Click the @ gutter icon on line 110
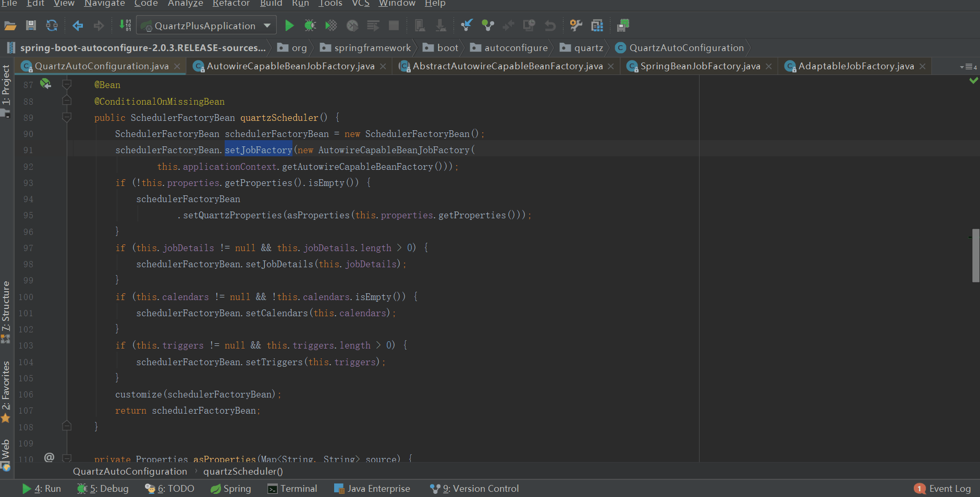Image resolution: width=980 pixels, height=497 pixels. (49, 457)
